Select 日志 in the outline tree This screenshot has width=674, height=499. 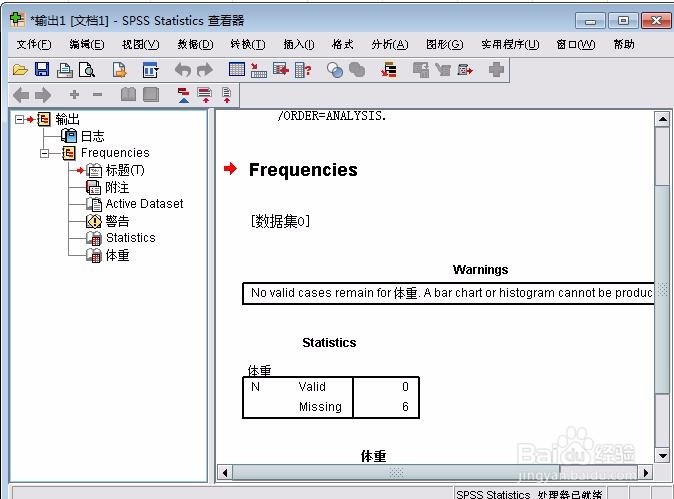[92, 136]
